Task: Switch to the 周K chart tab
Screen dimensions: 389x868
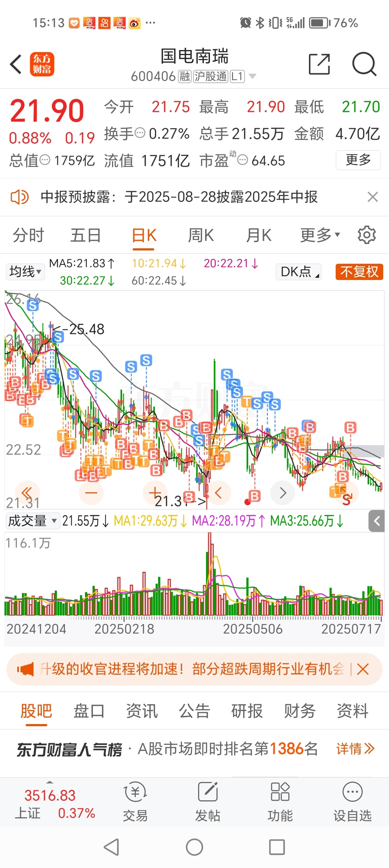Action: pos(201,235)
